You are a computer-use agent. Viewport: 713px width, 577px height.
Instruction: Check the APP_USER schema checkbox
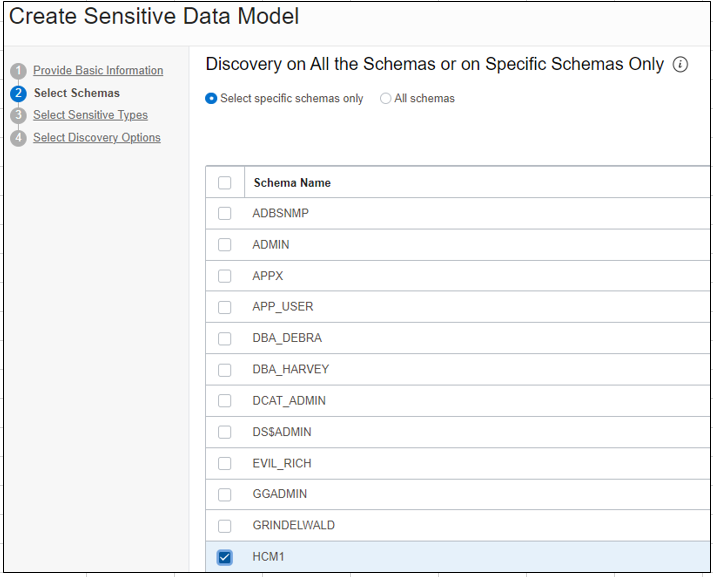coord(225,307)
